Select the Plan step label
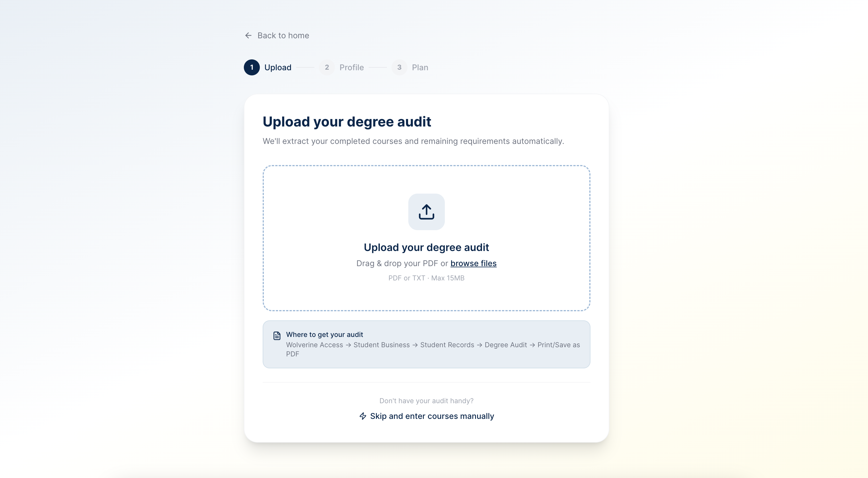Viewport: 868px width, 478px height. 420,67
